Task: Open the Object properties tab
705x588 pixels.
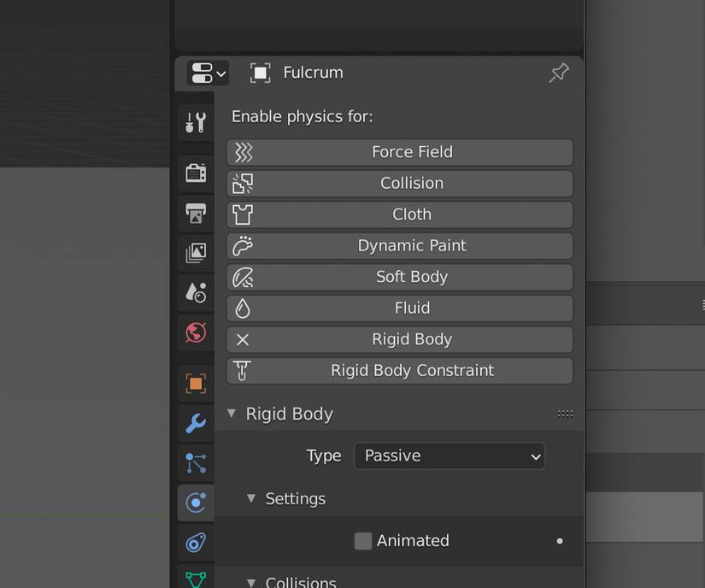Action: pyautogui.click(x=196, y=384)
